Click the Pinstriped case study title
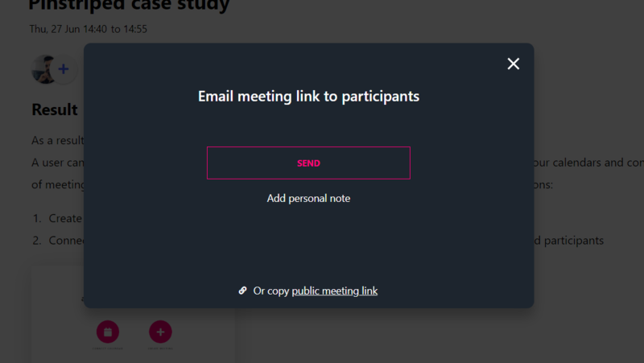Viewport: 644px width, 363px height. click(129, 6)
